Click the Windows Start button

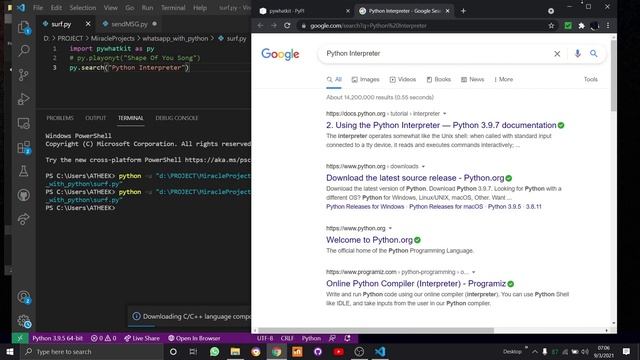click(x=10, y=351)
